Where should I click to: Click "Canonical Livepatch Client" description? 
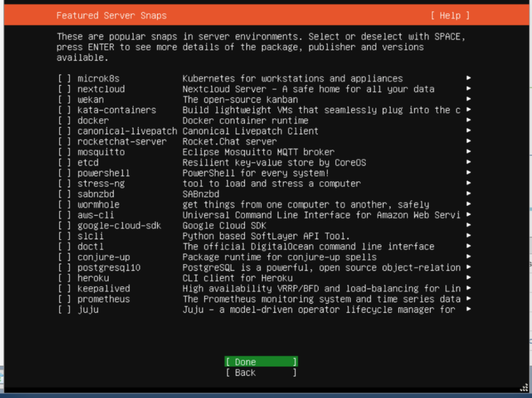point(250,131)
